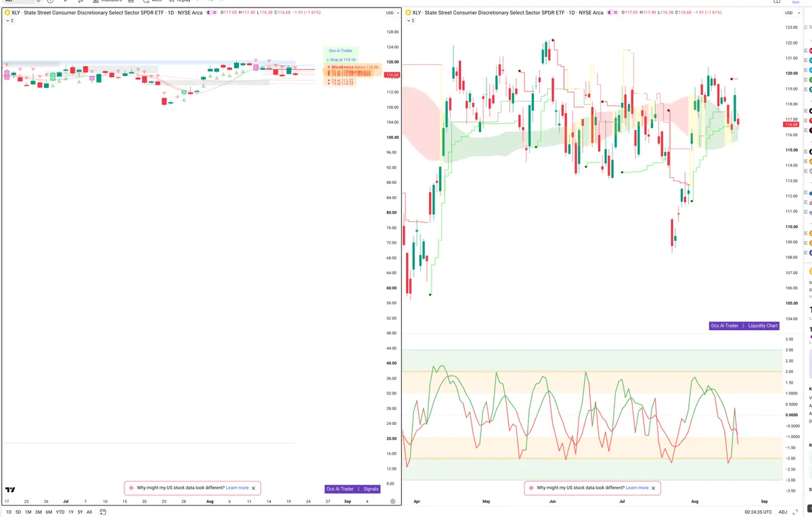
Task: Click the XLY symbol title in right chart
Action: coord(508,13)
